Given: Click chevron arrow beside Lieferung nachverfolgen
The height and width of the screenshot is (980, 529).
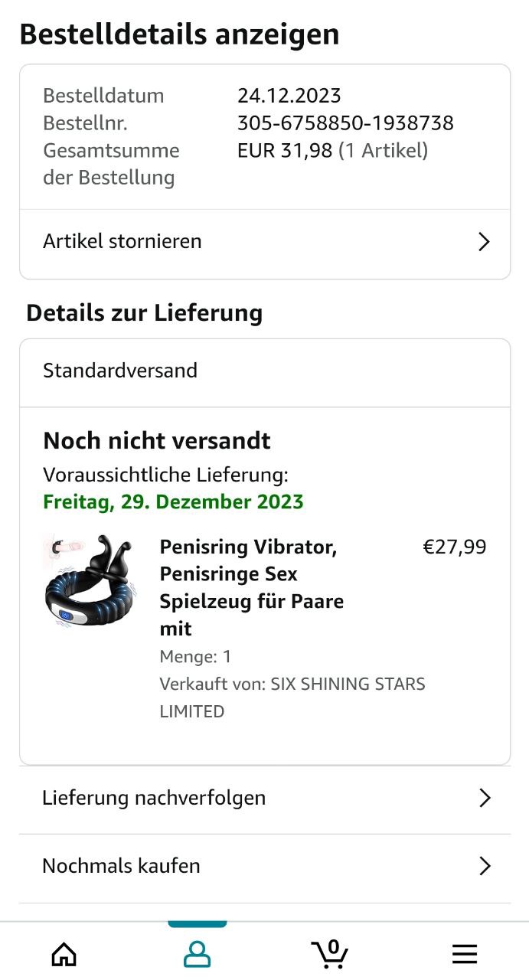Looking at the screenshot, I should coord(484,798).
